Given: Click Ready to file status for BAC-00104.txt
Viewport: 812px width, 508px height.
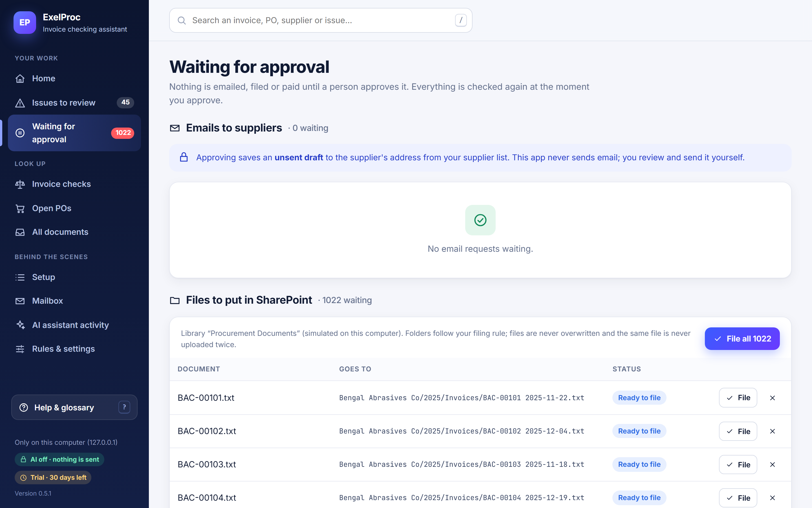Looking at the screenshot, I should coord(639,498).
